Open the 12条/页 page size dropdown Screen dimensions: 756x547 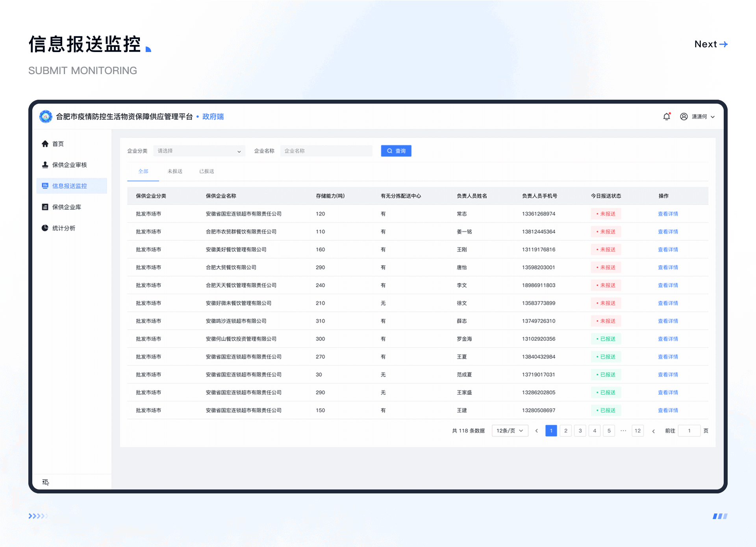point(510,431)
